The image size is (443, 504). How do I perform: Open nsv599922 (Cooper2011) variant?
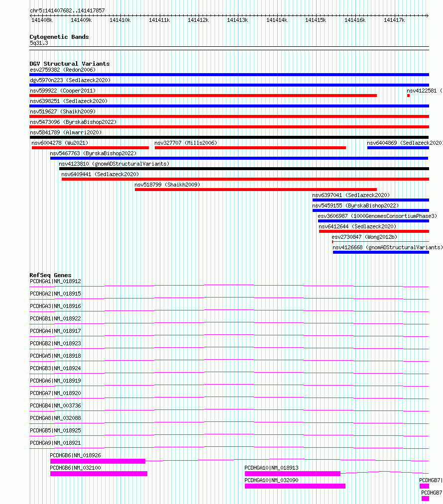(x=203, y=96)
